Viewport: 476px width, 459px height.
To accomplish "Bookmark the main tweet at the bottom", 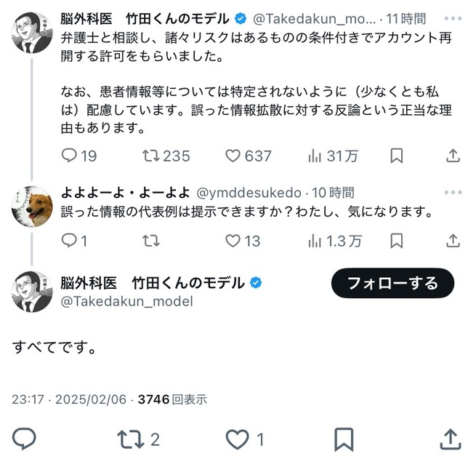I will pos(344,439).
